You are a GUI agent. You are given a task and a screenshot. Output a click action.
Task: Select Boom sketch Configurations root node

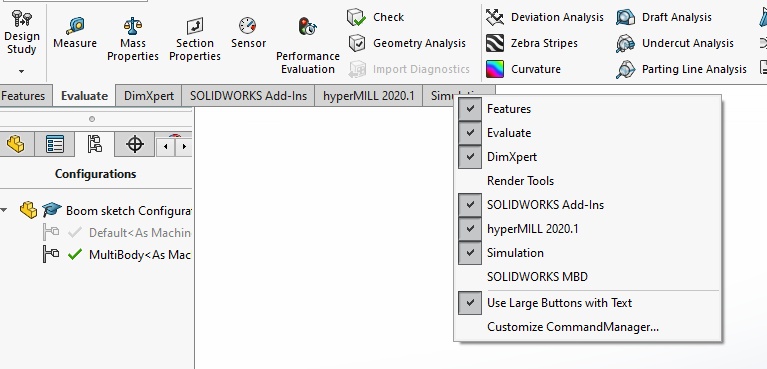(105, 210)
